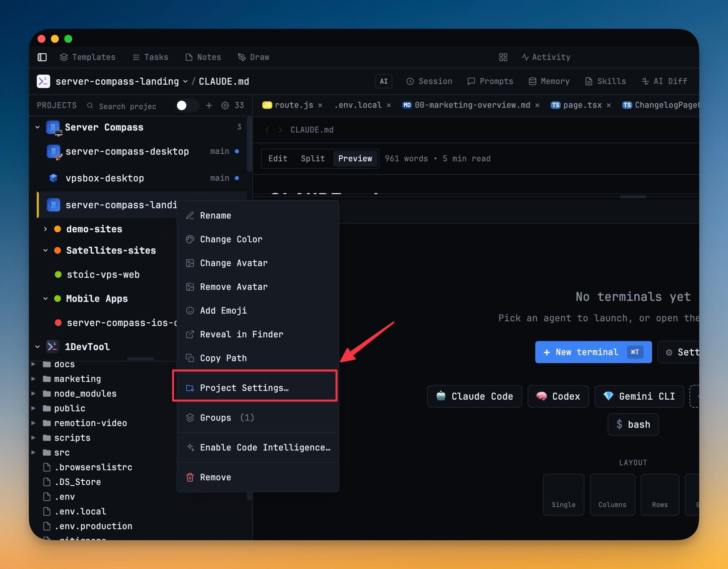The height and width of the screenshot is (569, 728).
Task: Open the Prompts panel
Action: coord(490,81)
